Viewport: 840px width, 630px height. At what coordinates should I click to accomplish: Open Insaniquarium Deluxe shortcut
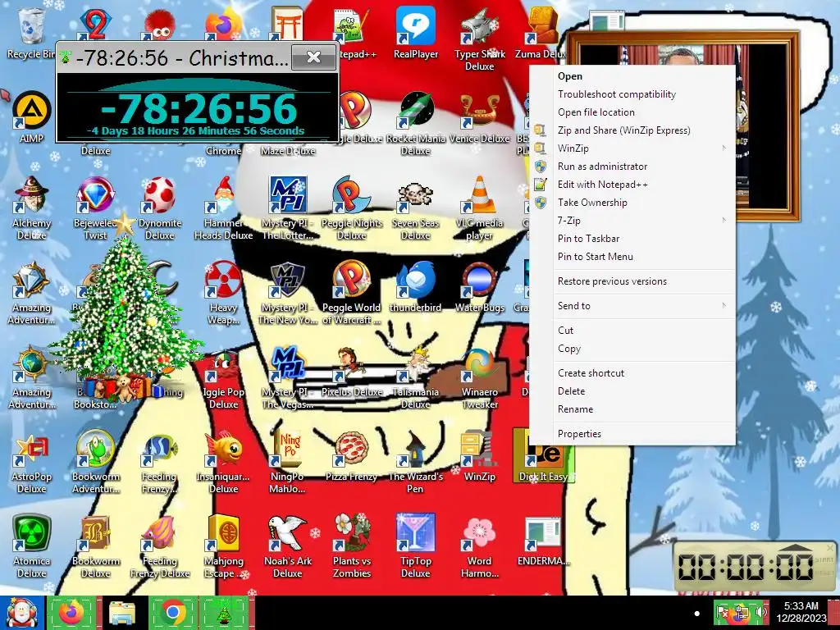223,462
